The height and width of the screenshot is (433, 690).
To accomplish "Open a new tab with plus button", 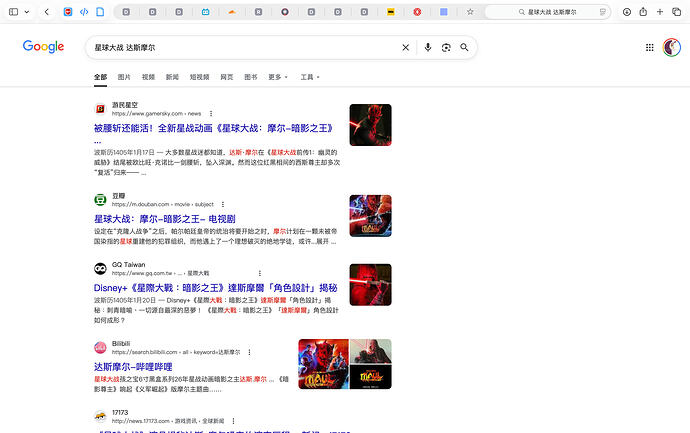I will 660,12.
